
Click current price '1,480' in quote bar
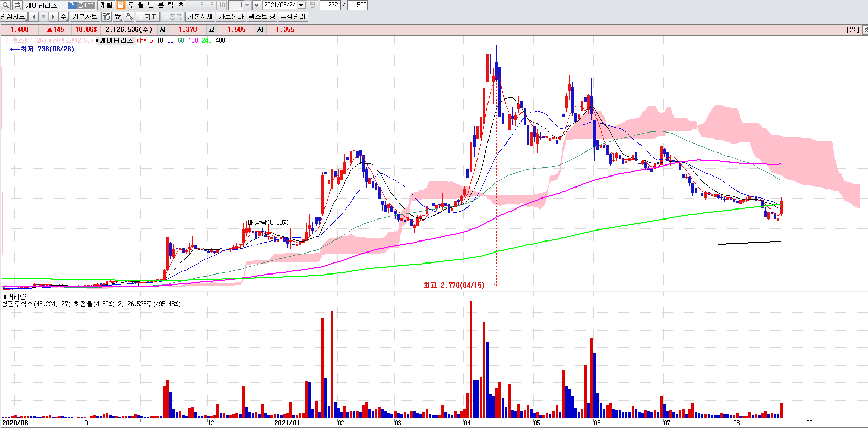[19, 30]
